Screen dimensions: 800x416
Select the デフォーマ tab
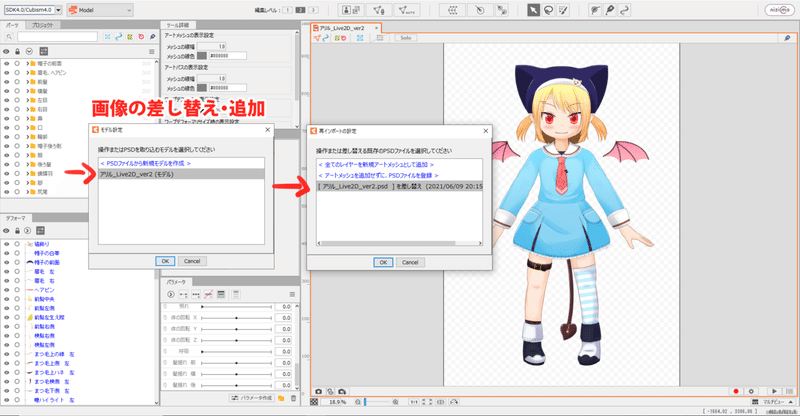15,218
